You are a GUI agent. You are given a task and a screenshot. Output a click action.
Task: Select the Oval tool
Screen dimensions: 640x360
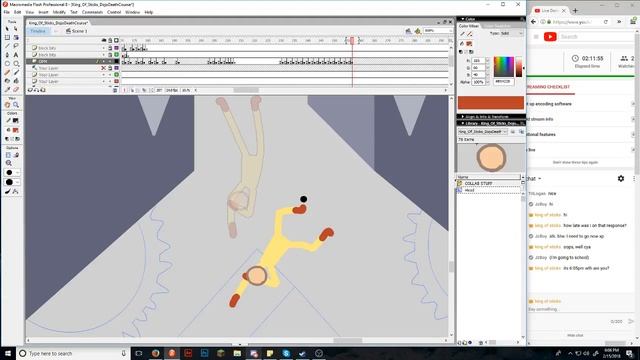pos(7,64)
